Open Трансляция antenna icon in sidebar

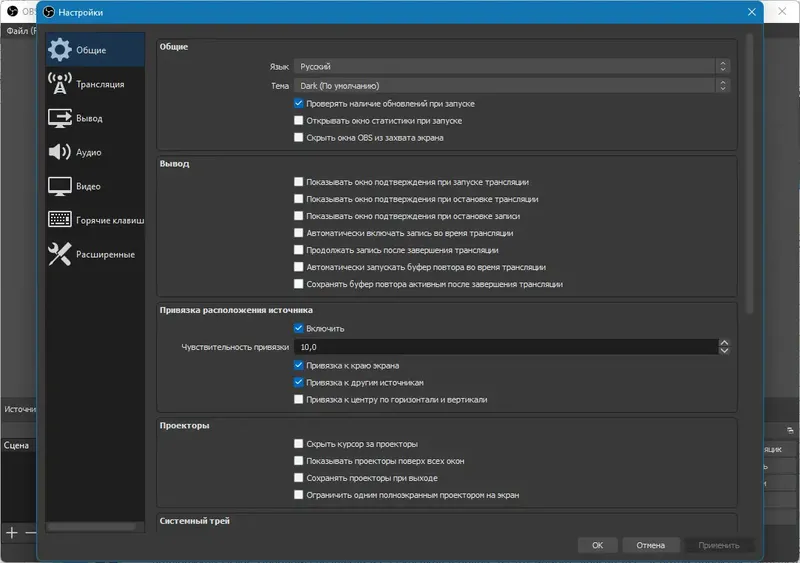point(60,84)
